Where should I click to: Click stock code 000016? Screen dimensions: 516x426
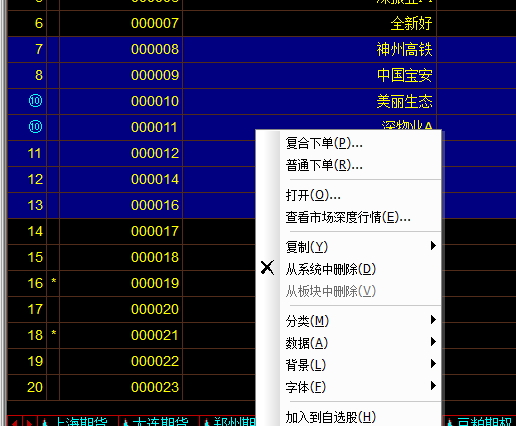click(155, 205)
